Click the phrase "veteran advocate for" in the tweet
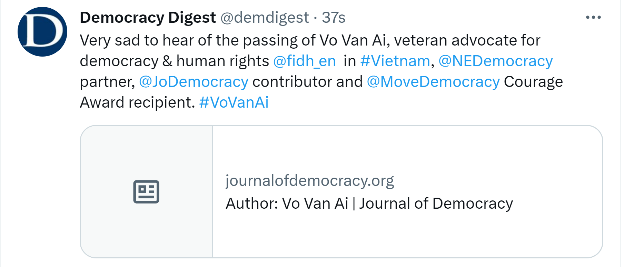This screenshot has width=644, height=267. click(x=467, y=40)
